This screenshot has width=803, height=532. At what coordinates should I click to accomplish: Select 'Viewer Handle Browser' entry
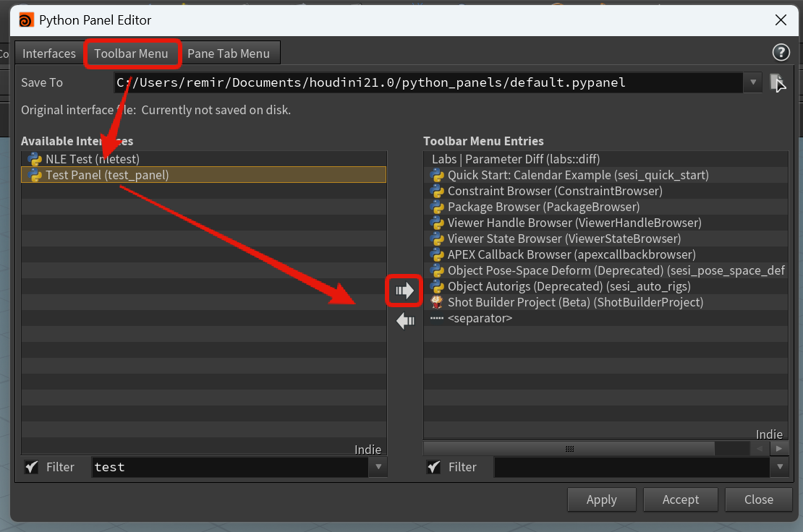coord(606,223)
